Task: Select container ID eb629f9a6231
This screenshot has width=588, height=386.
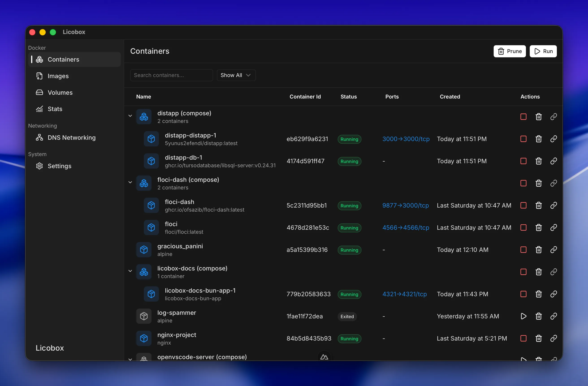Action: [x=307, y=139]
